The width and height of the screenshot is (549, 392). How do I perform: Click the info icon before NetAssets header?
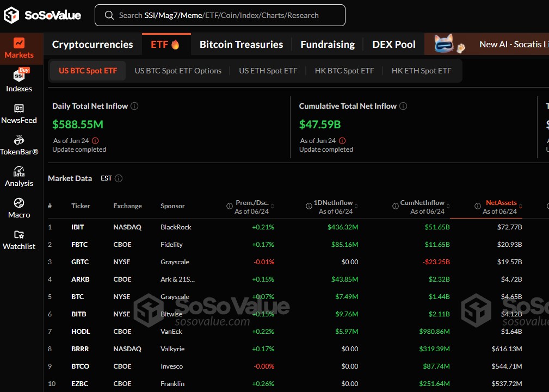(478, 206)
